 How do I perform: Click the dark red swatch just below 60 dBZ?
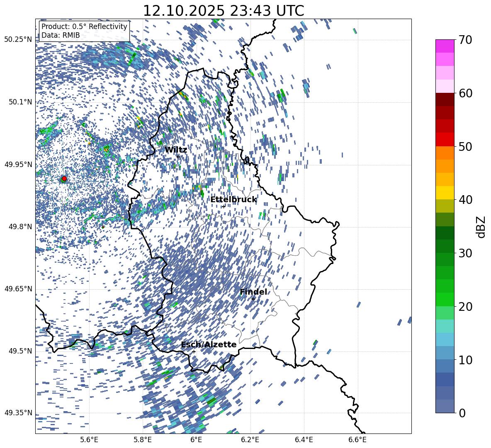tap(445, 99)
